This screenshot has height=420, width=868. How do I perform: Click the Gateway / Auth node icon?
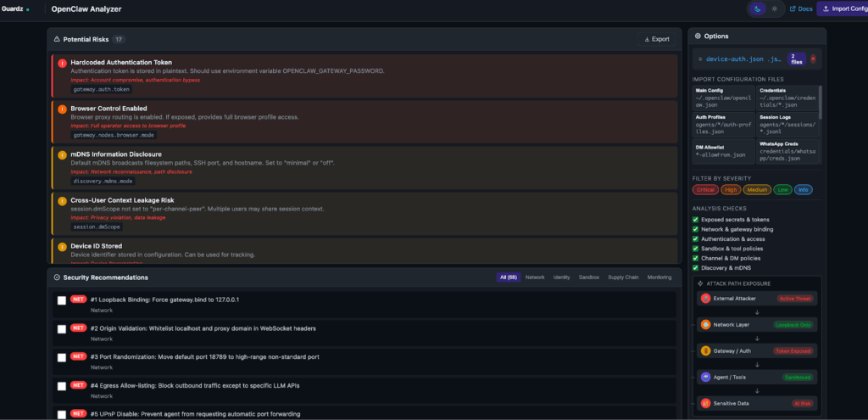(x=706, y=350)
